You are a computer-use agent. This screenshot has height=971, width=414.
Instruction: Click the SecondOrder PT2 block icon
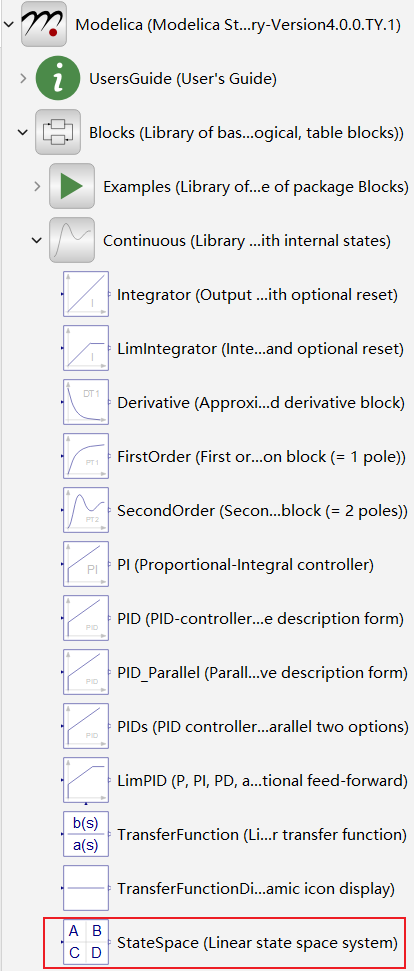click(x=85, y=510)
